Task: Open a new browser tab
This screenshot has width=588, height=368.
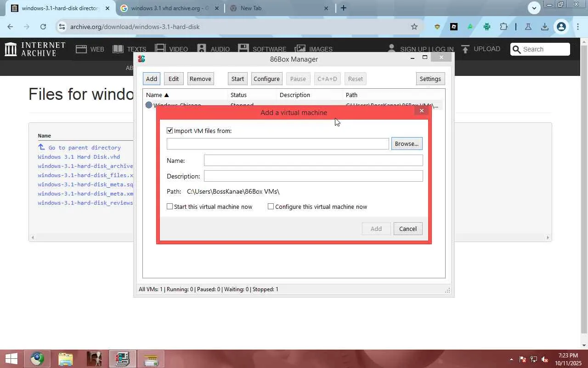Action: (343, 8)
